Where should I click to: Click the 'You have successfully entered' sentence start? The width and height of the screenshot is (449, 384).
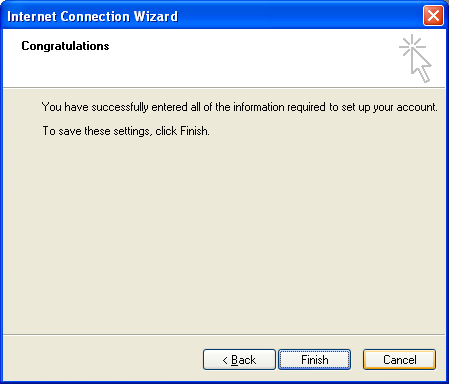tap(95, 107)
